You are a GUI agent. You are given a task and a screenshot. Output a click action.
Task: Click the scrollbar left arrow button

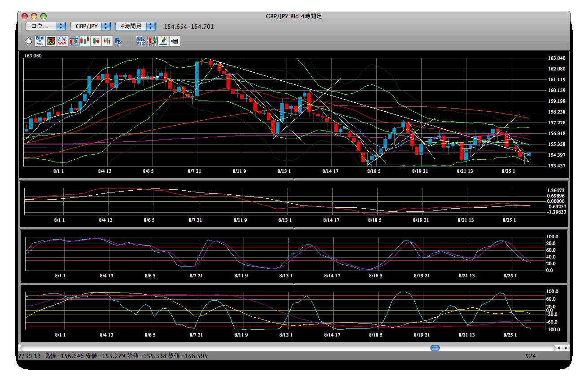[x=558, y=348]
